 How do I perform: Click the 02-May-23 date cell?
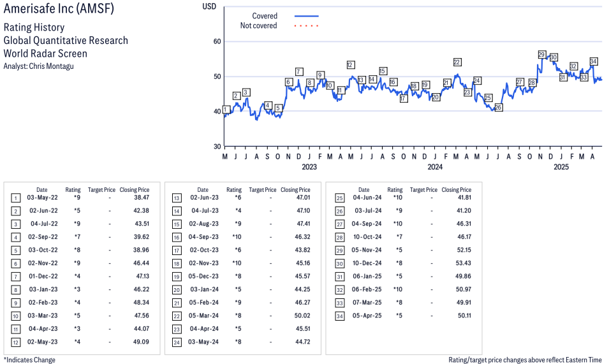point(43,342)
